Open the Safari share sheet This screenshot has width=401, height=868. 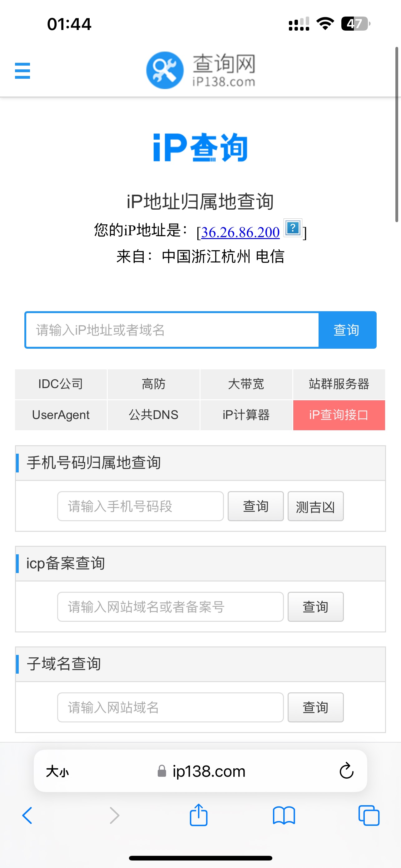[199, 815]
